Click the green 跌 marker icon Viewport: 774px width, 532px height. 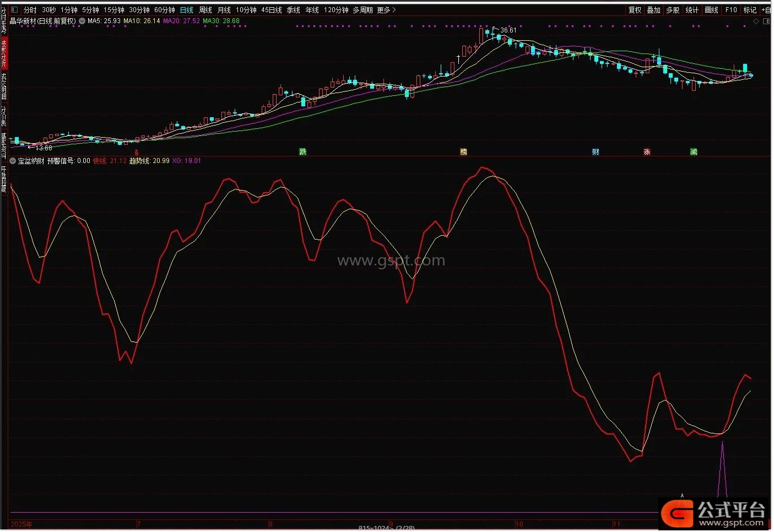coord(302,152)
